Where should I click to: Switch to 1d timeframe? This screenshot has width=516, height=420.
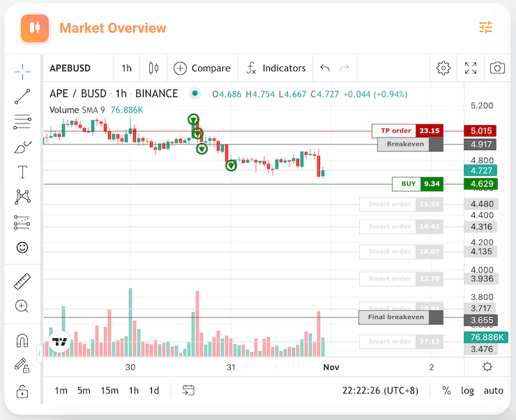(154, 391)
